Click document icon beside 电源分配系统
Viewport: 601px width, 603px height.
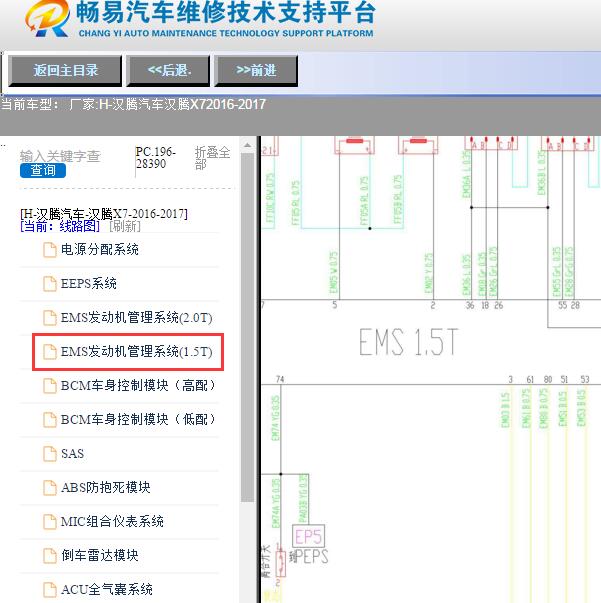[50, 250]
